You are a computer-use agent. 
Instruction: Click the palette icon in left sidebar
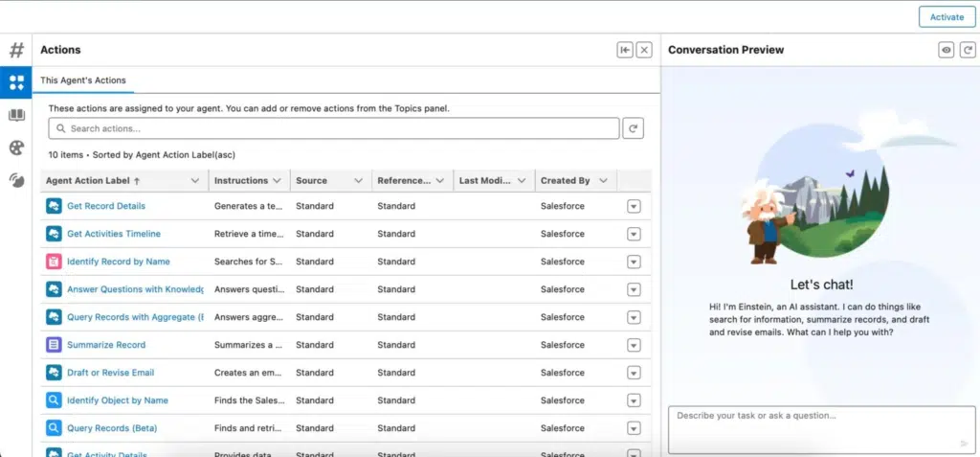coord(16,148)
